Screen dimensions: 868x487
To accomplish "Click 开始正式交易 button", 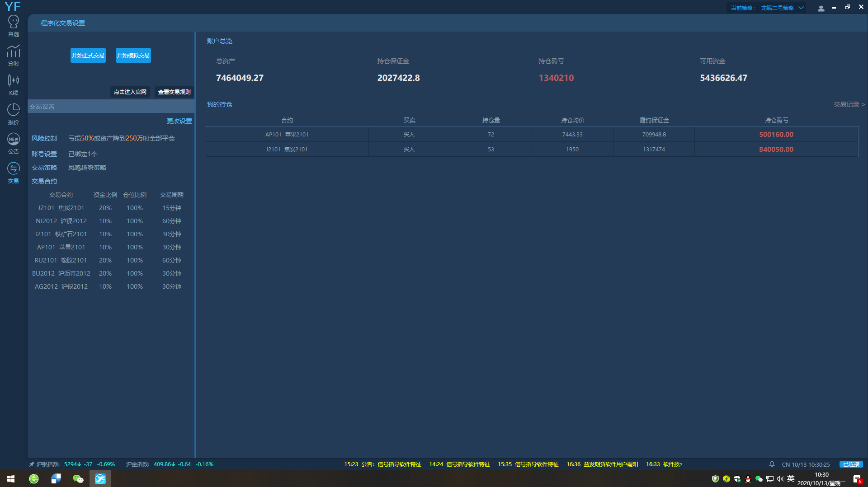I will (x=88, y=56).
